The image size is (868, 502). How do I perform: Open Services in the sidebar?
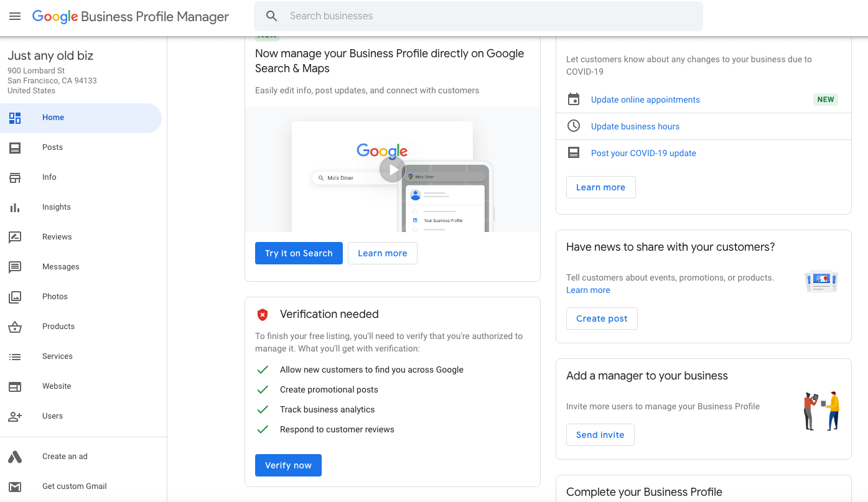click(81, 356)
